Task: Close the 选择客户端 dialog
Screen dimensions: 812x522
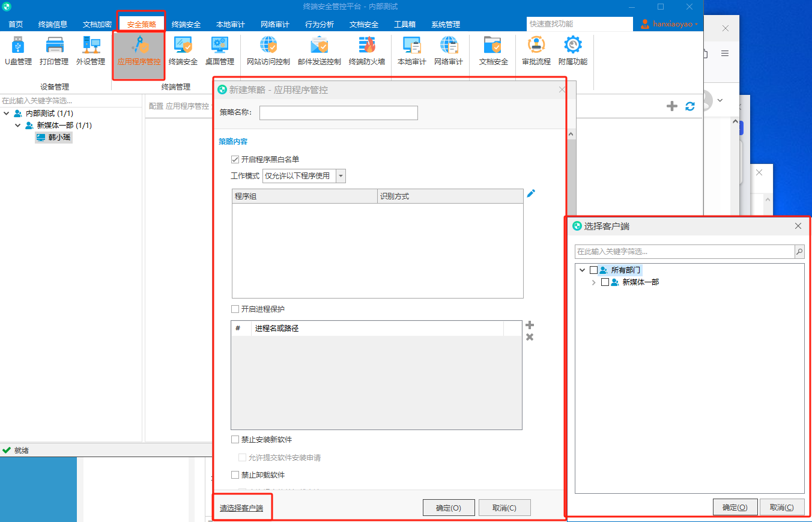Action: pos(798,226)
